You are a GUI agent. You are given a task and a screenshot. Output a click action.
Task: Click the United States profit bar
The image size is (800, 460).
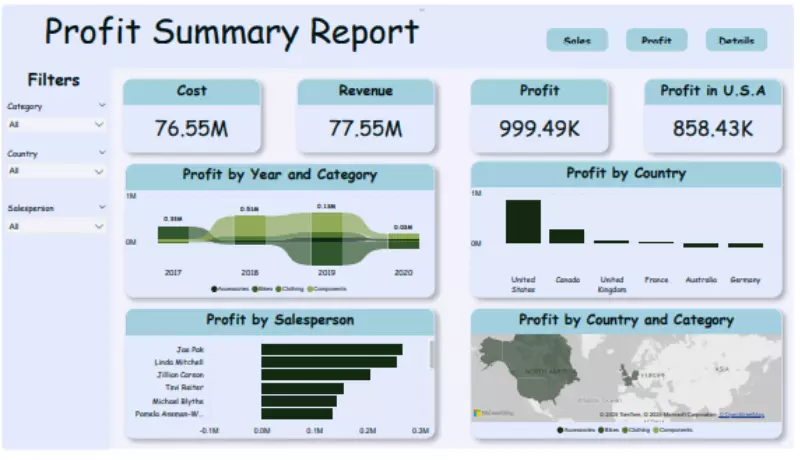[523, 221]
